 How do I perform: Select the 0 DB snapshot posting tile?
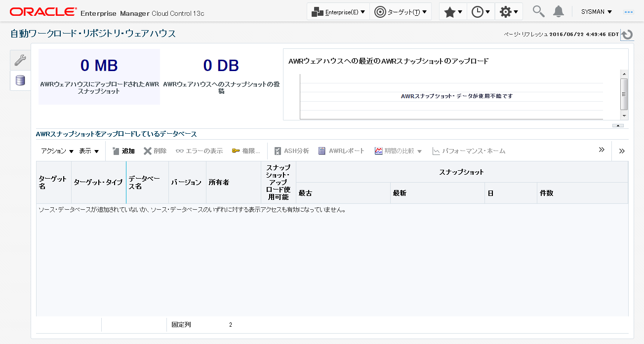(221, 76)
